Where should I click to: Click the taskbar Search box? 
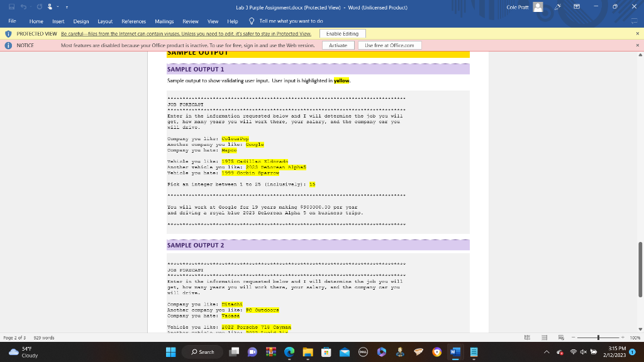pos(203,352)
